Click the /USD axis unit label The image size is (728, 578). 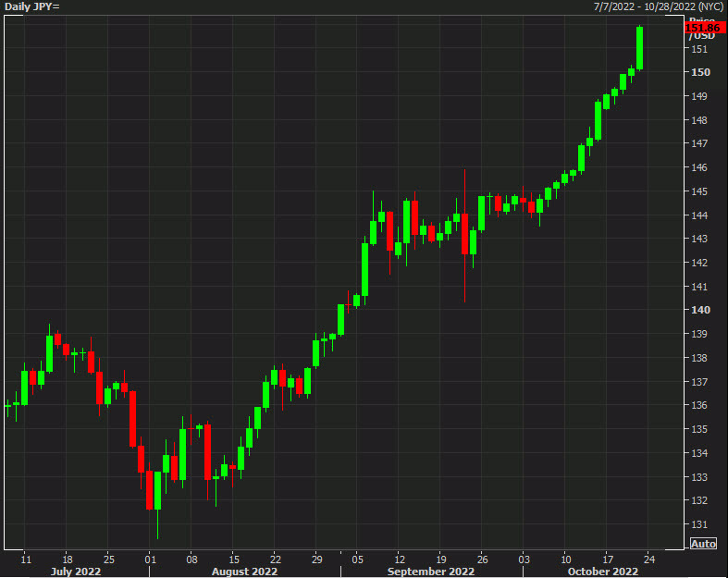(701, 36)
